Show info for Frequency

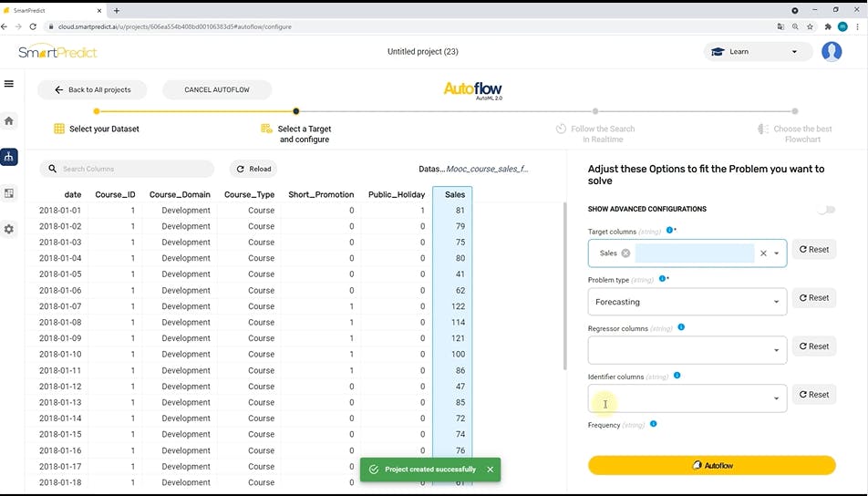[x=653, y=424]
